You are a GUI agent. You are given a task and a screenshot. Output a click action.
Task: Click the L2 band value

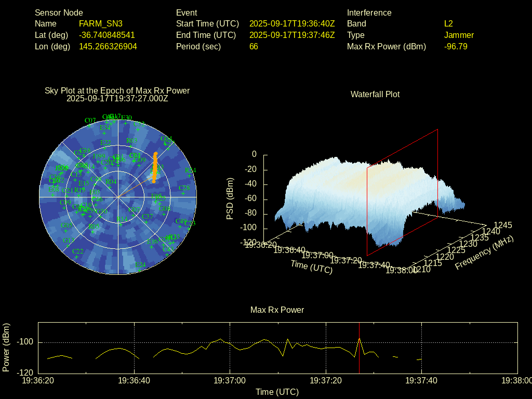pos(448,24)
